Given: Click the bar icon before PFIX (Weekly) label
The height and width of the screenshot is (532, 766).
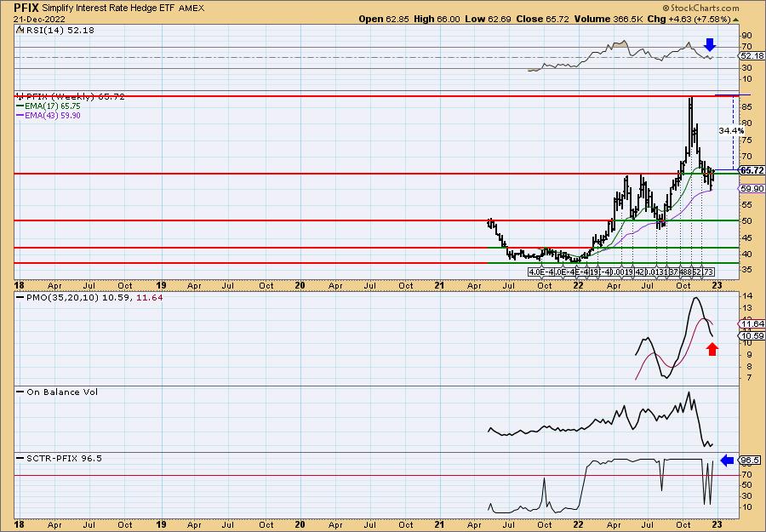Looking at the screenshot, I should click(x=20, y=96).
